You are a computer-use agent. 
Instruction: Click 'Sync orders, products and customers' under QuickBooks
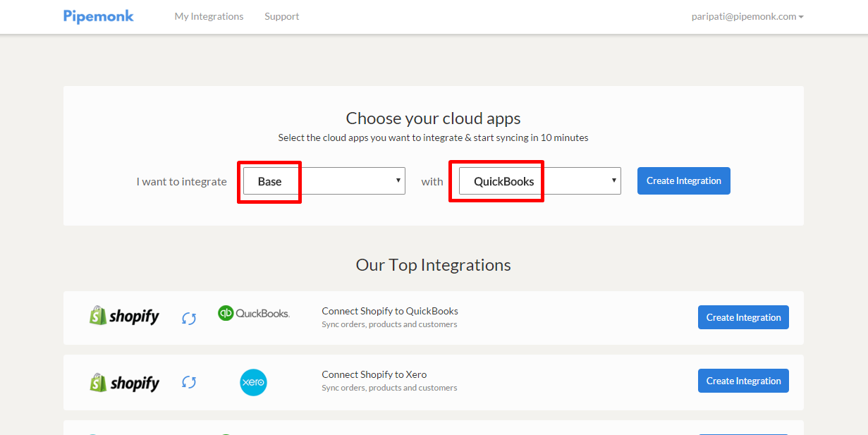pos(389,324)
